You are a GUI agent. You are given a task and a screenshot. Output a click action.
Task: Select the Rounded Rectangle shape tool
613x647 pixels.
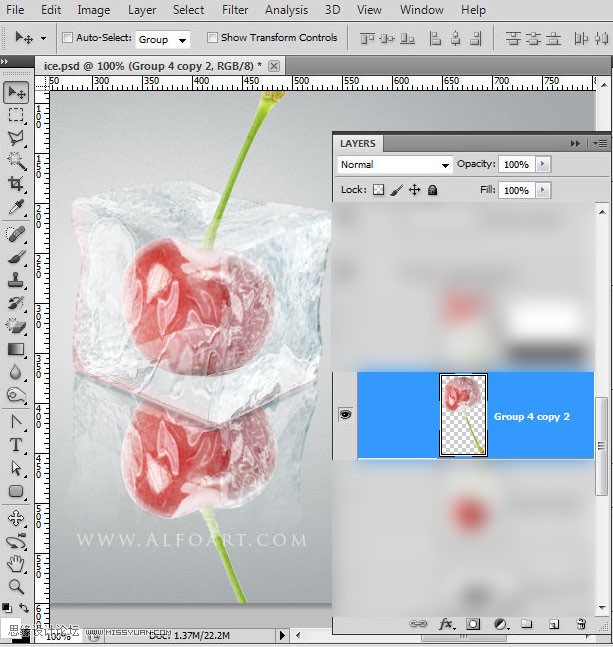tap(16, 491)
